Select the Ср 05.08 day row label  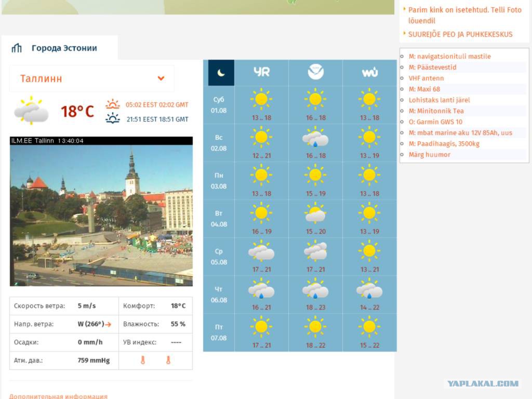tap(219, 257)
